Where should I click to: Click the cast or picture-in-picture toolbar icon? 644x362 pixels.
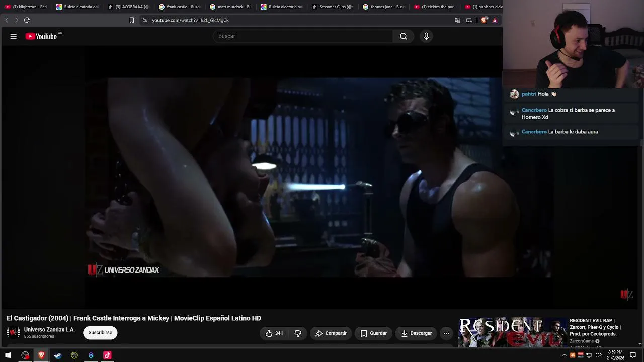[x=469, y=20]
